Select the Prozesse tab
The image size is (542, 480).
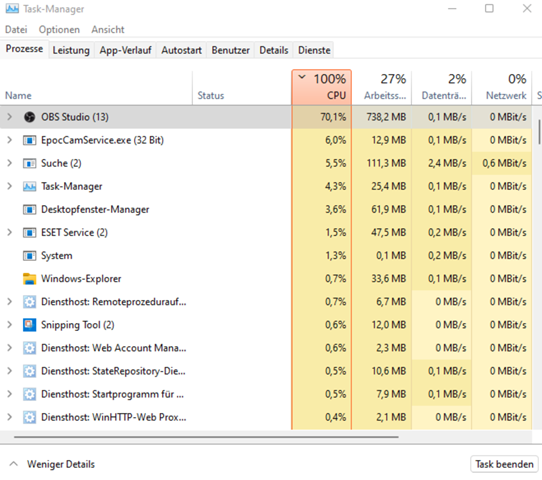(x=24, y=49)
